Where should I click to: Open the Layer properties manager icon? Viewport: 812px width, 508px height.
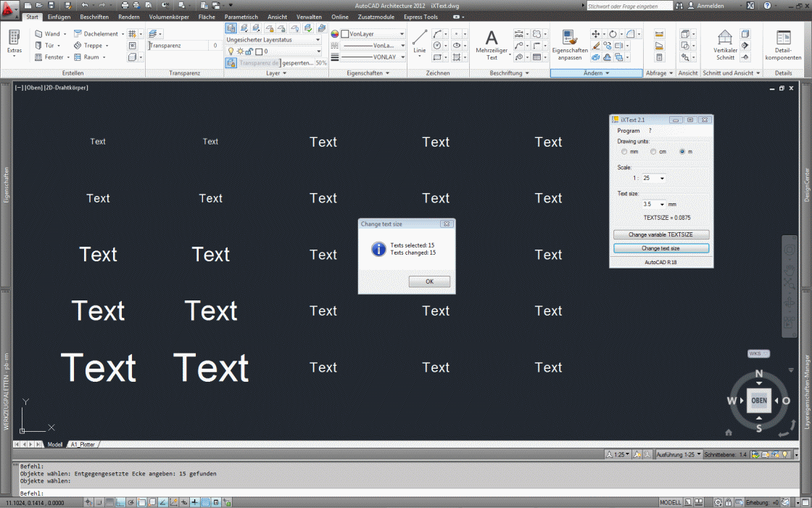[x=231, y=28]
